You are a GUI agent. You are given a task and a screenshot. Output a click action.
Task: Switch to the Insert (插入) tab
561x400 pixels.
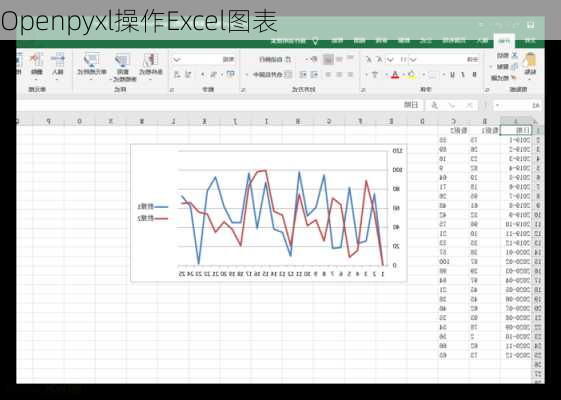(x=482, y=40)
